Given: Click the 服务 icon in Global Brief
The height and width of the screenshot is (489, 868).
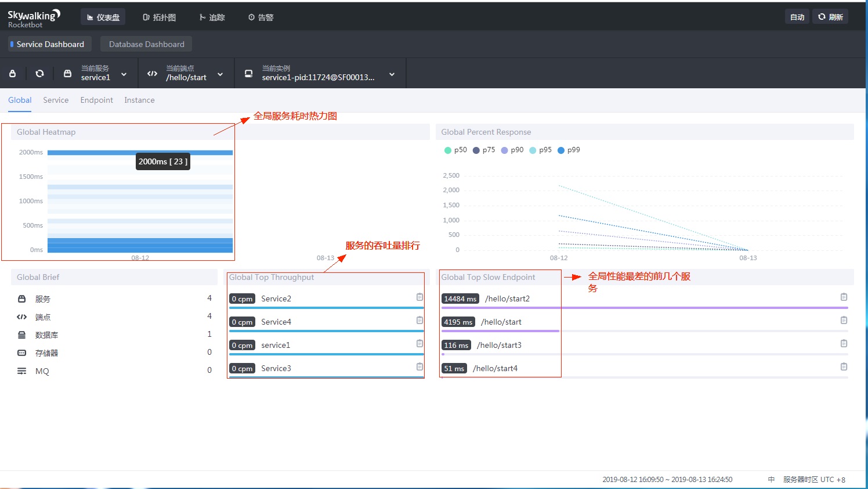Looking at the screenshot, I should (21, 299).
